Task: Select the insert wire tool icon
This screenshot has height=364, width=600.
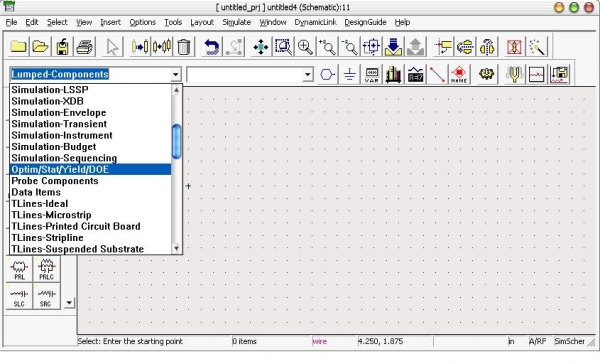Action: [x=437, y=74]
